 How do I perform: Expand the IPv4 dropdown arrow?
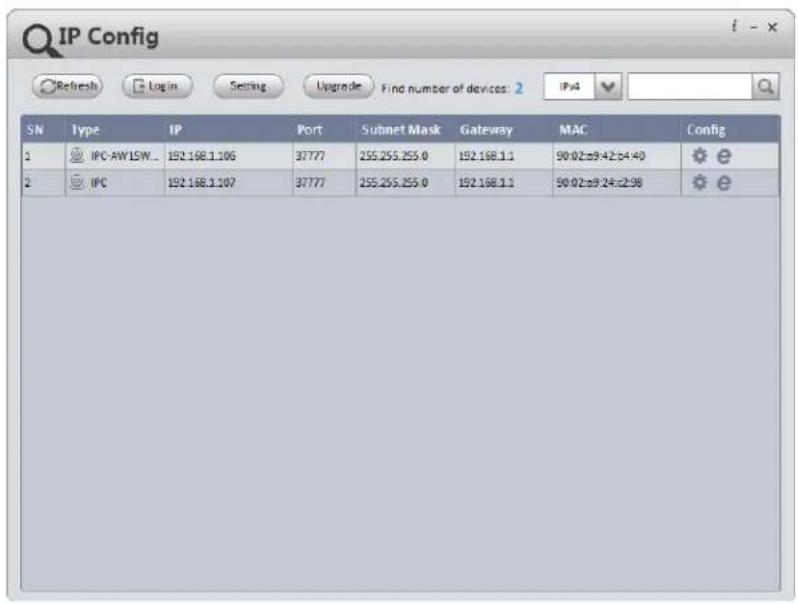(608, 87)
